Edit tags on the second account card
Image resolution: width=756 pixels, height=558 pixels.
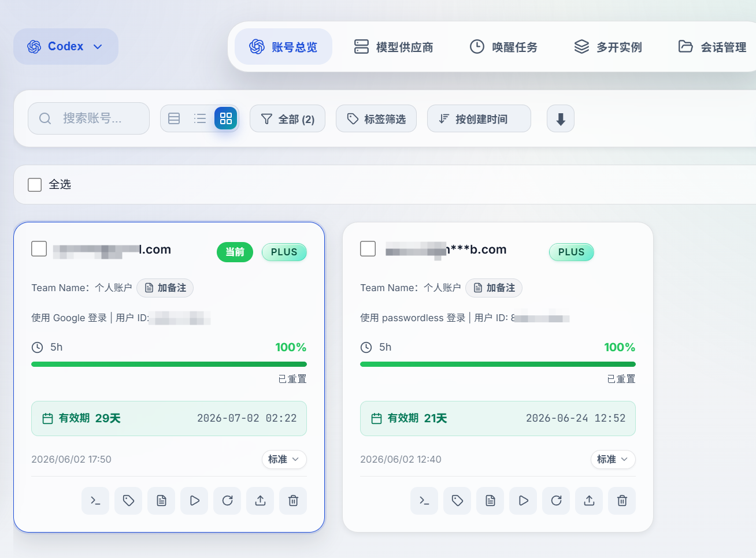457,500
